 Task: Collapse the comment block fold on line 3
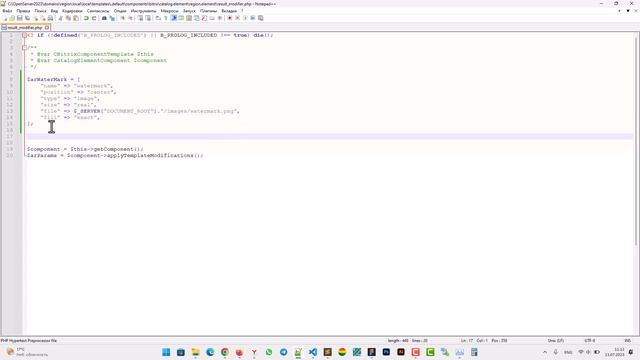pos(24,48)
